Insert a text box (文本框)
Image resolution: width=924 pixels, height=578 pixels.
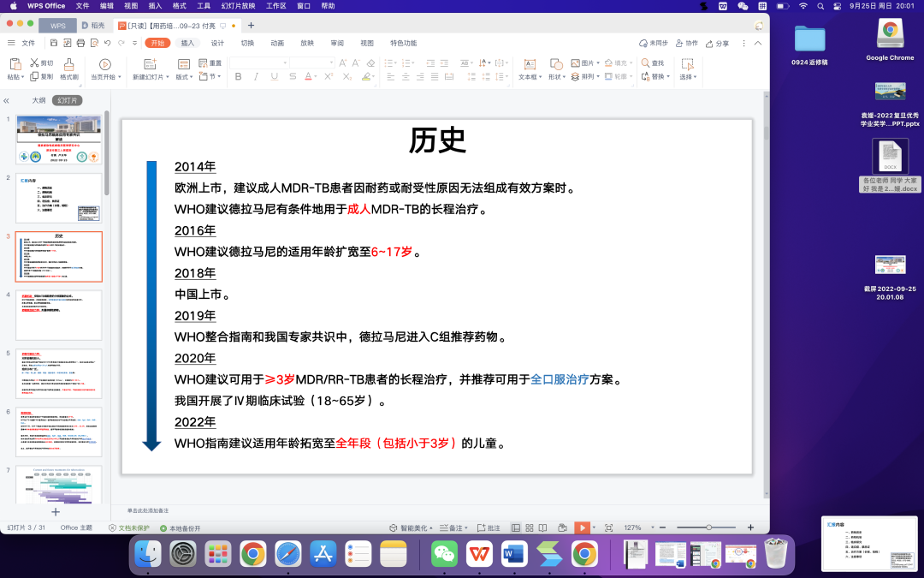pyautogui.click(x=529, y=64)
